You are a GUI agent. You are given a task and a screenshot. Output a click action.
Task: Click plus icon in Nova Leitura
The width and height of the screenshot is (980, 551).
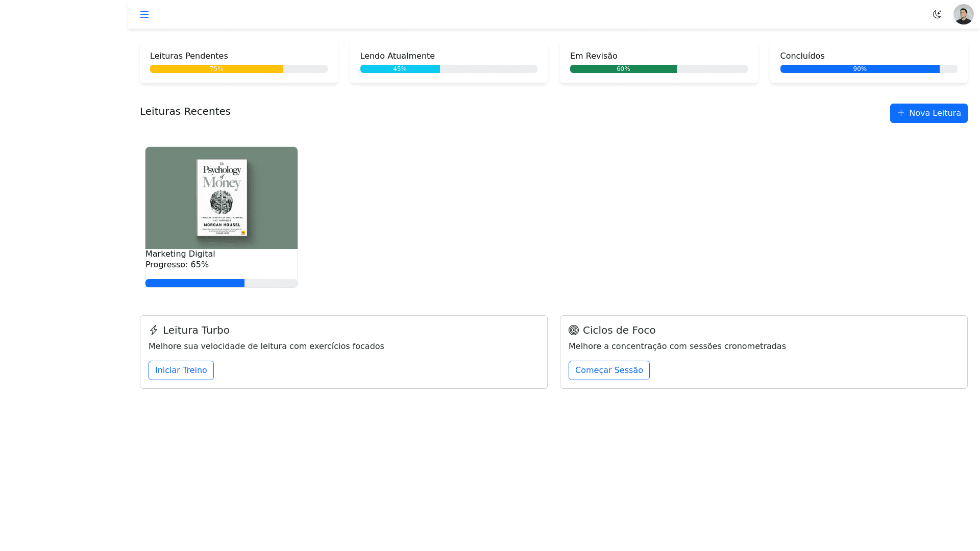901,113
